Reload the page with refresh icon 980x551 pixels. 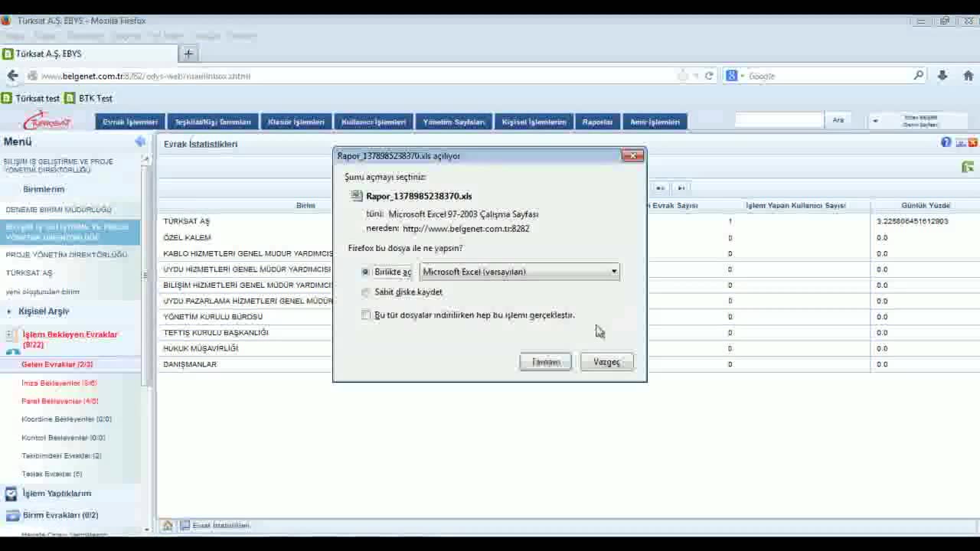pyautogui.click(x=709, y=76)
